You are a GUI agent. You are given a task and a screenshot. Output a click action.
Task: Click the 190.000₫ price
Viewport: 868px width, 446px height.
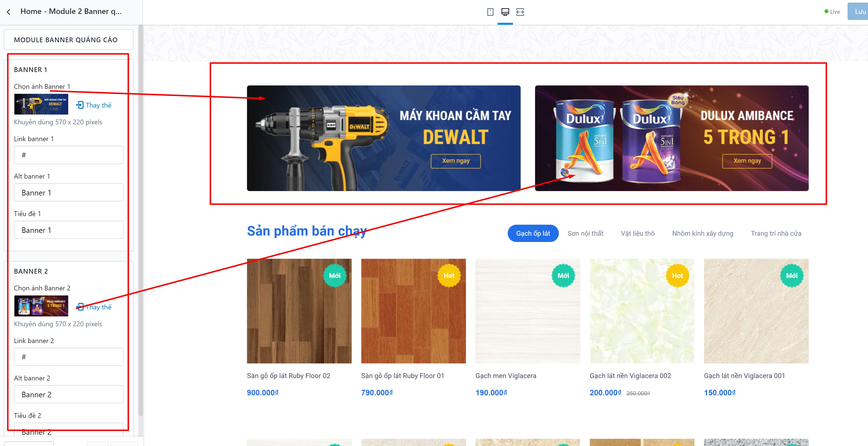click(x=491, y=392)
